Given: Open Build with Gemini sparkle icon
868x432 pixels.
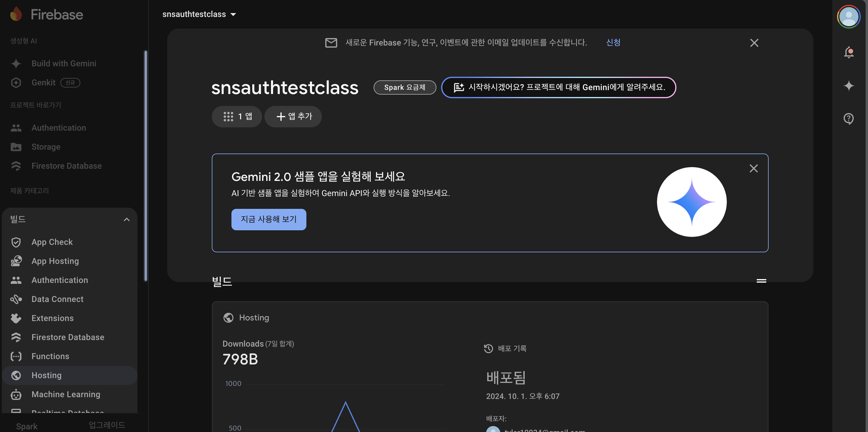Looking at the screenshot, I should [16, 64].
